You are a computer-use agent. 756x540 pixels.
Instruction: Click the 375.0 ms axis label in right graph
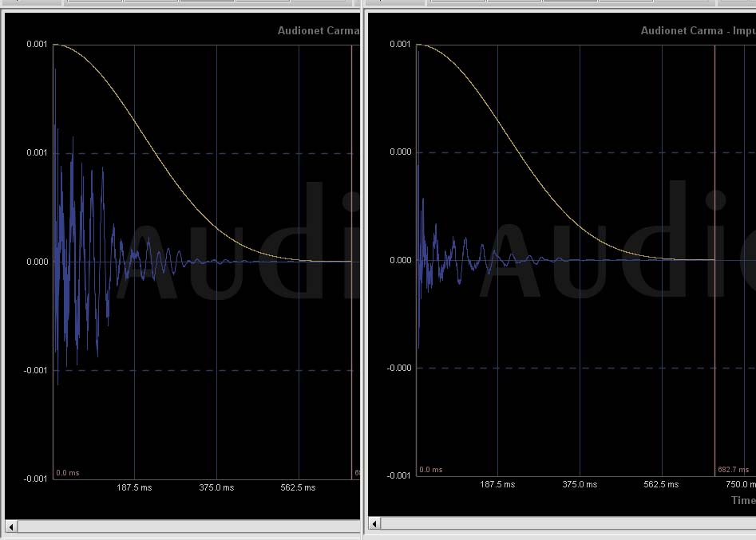(580, 484)
